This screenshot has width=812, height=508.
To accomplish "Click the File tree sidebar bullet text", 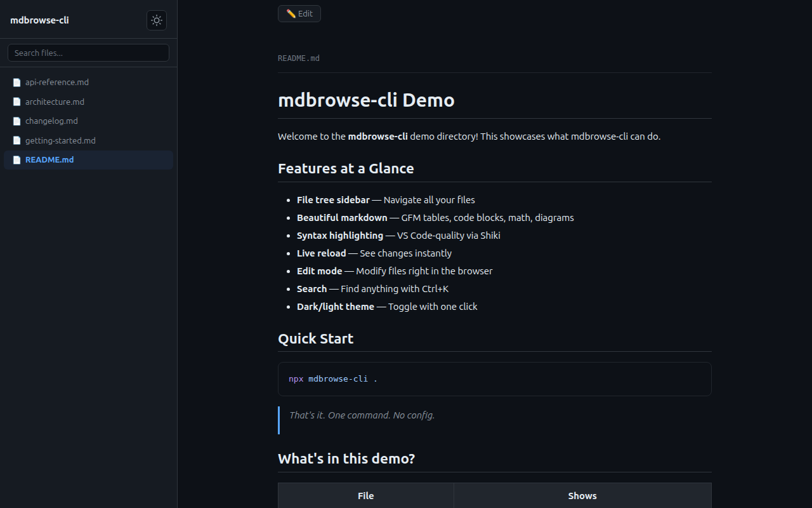I will point(386,200).
